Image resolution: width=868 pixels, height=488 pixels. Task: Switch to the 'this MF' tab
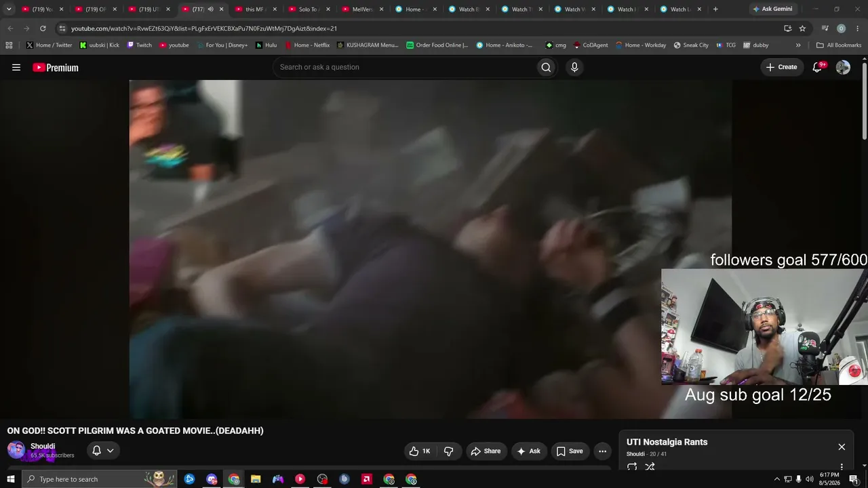254,9
